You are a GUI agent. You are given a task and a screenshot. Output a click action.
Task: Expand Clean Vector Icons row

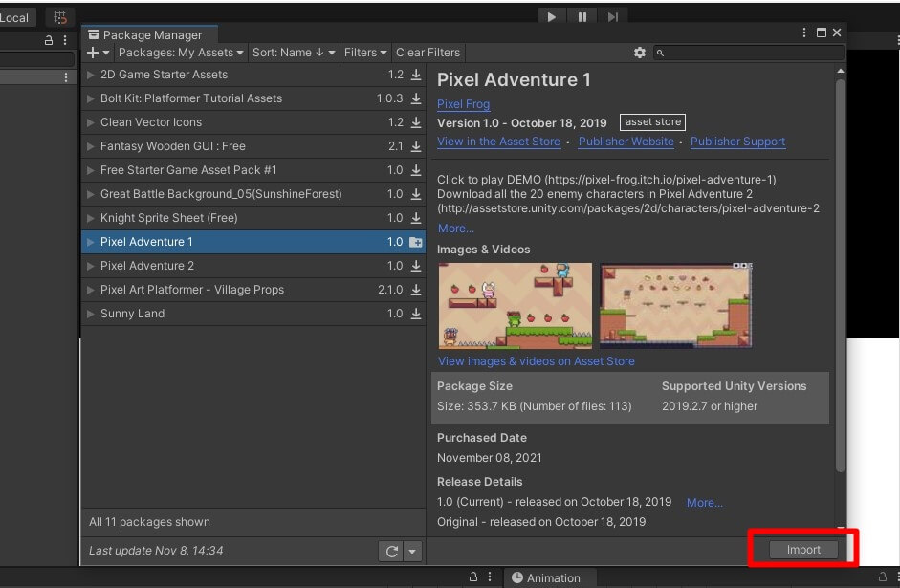(x=90, y=122)
